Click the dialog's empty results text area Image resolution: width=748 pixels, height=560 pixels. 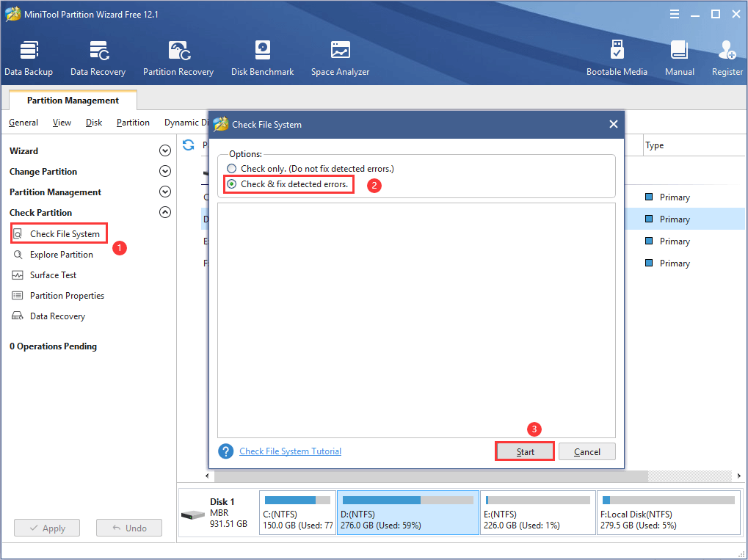click(416, 320)
